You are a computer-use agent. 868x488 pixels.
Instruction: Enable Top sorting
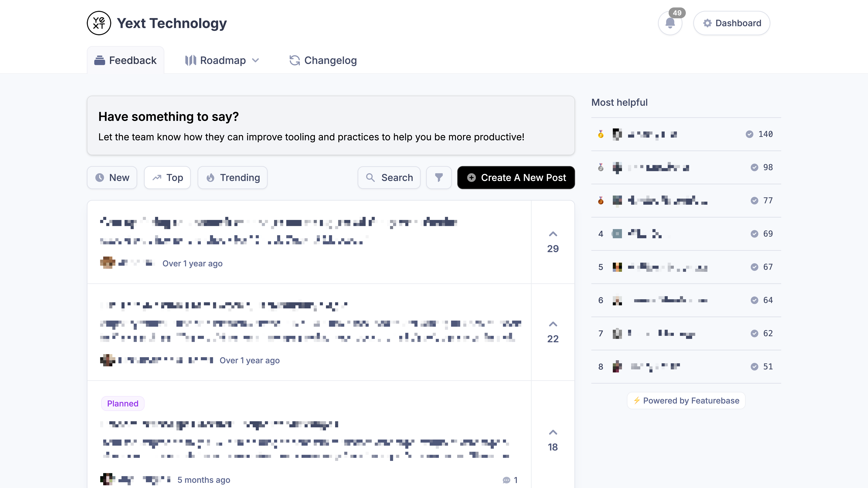pyautogui.click(x=167, y=177)
